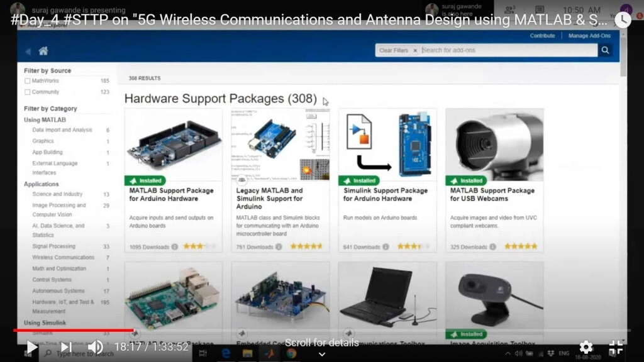Click the Raspberry Pi board thumbnail
This screenshot has height=362, width=644.
(174, 295)
